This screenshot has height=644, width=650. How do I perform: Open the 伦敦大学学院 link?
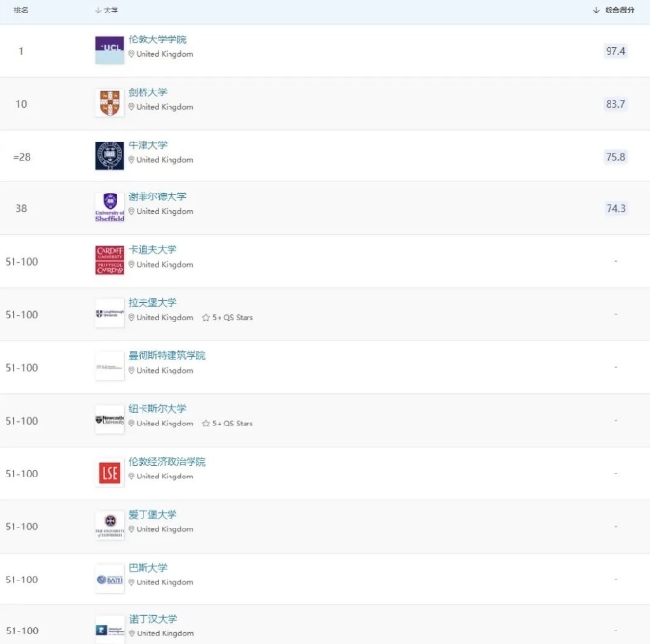pyautogui.click(x=158, y=39)
